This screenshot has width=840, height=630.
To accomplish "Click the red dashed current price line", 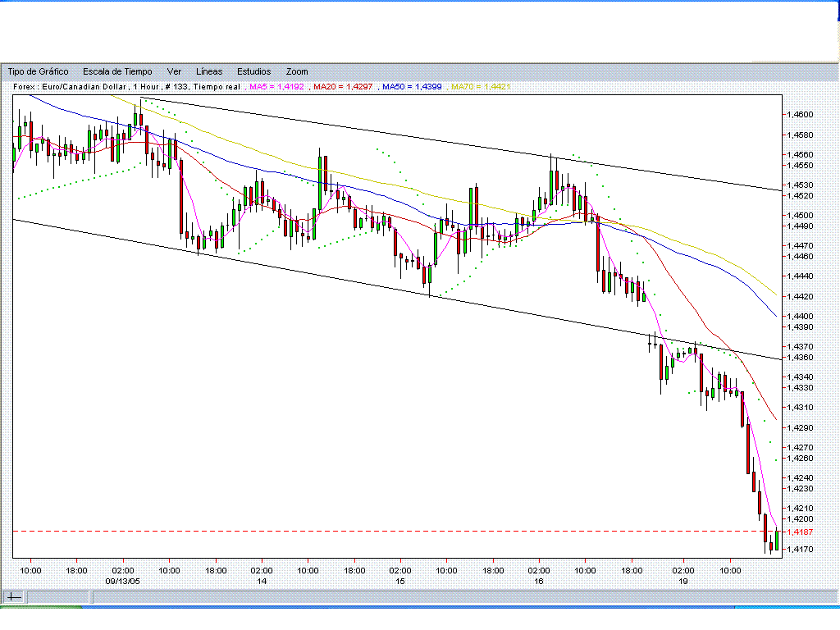I will coord(398,532).
